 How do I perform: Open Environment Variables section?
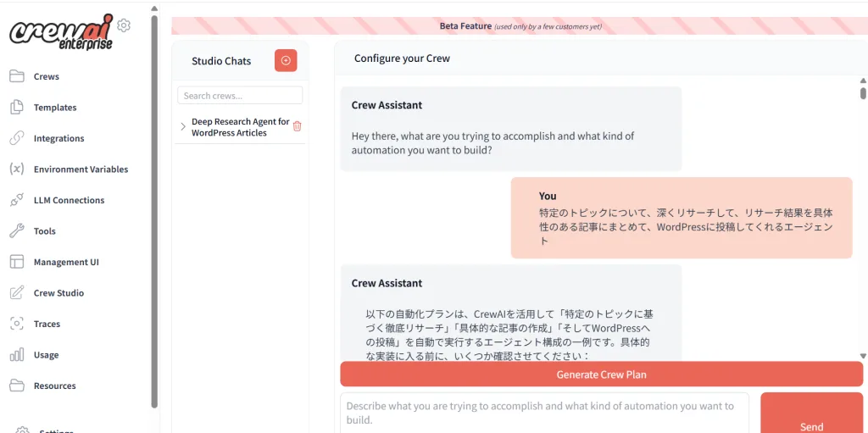[81, 169]
